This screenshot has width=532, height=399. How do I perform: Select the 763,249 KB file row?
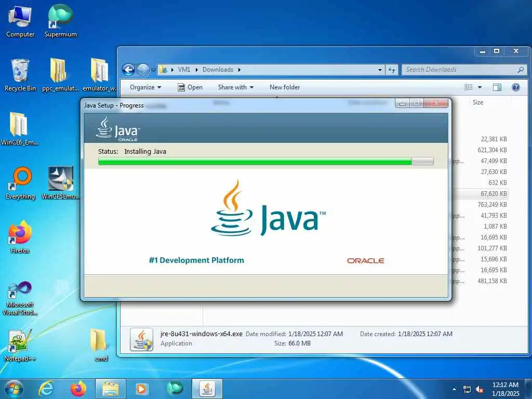coord(481,205)
